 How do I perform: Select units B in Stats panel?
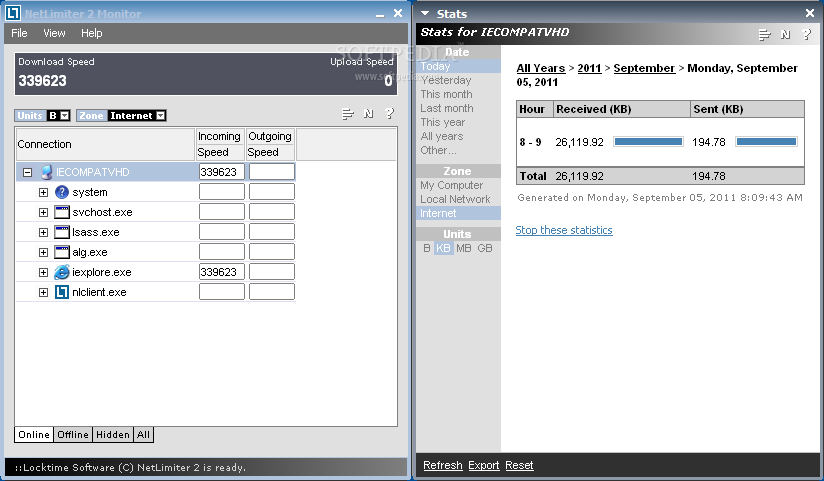click(x=427, y=248)
